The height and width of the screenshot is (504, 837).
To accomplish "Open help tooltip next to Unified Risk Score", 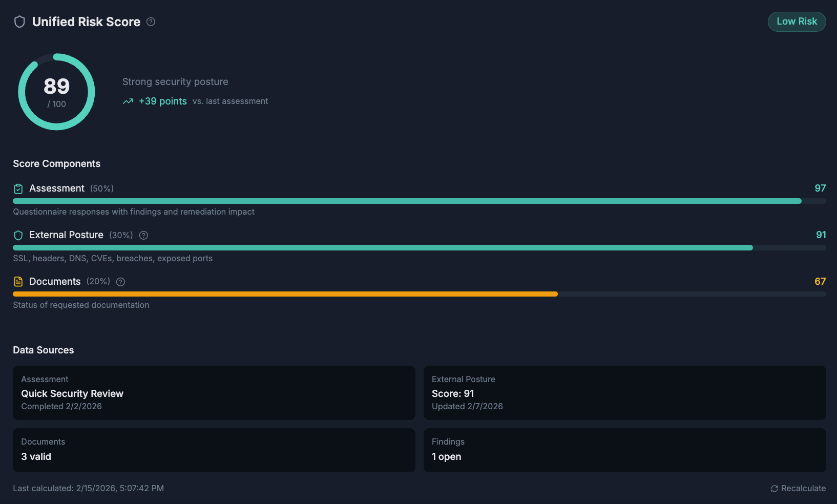I will pyautogui.click(x=151, y=22).
